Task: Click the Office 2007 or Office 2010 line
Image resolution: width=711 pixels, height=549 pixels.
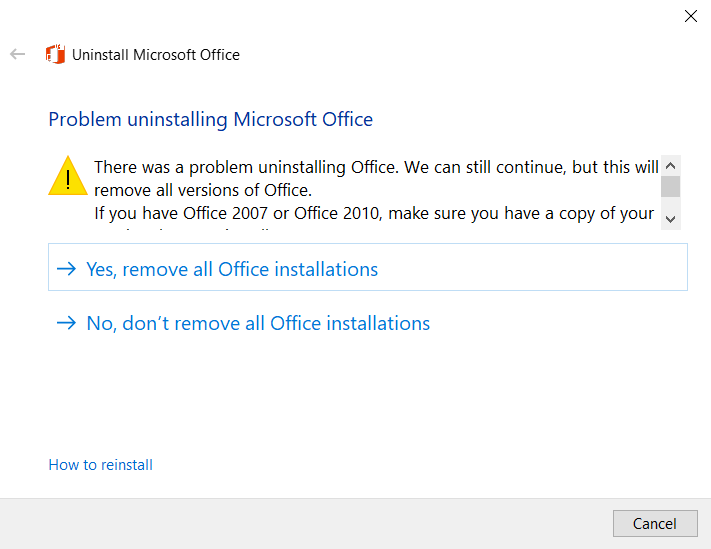Action: [374, 213]
